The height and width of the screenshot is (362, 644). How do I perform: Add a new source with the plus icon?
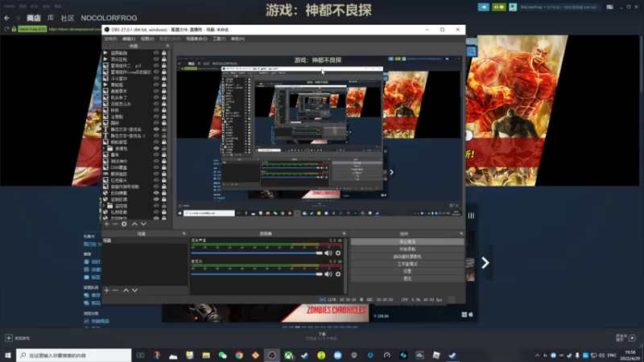(x=107, y=224)
